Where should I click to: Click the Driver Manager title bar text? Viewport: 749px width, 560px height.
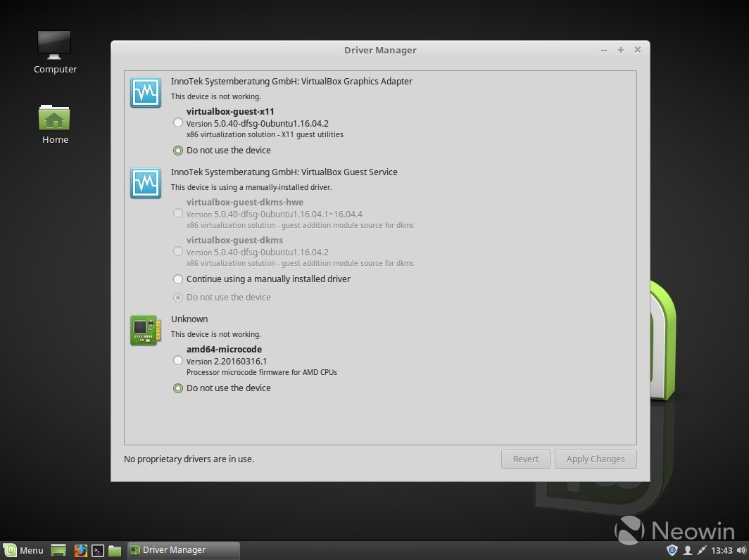[x=380, y=50]
